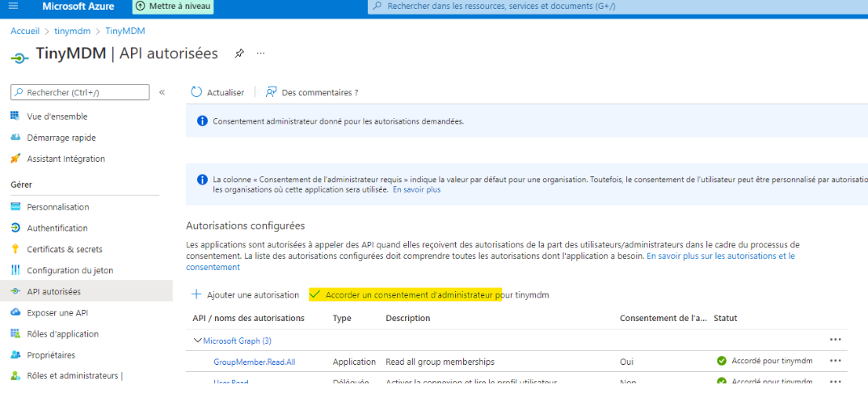Open Rôles d'application menu item
This screenshot has height=419, width=868.
62,334
